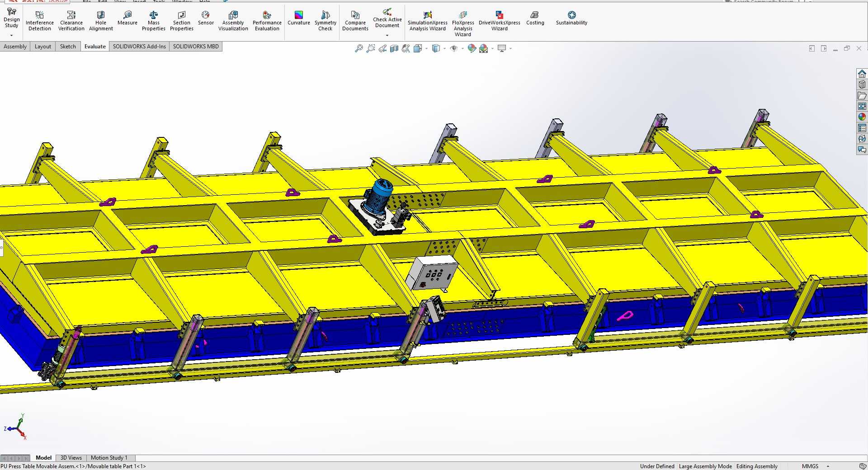Select the Evaluate tab

click(95, 47)
